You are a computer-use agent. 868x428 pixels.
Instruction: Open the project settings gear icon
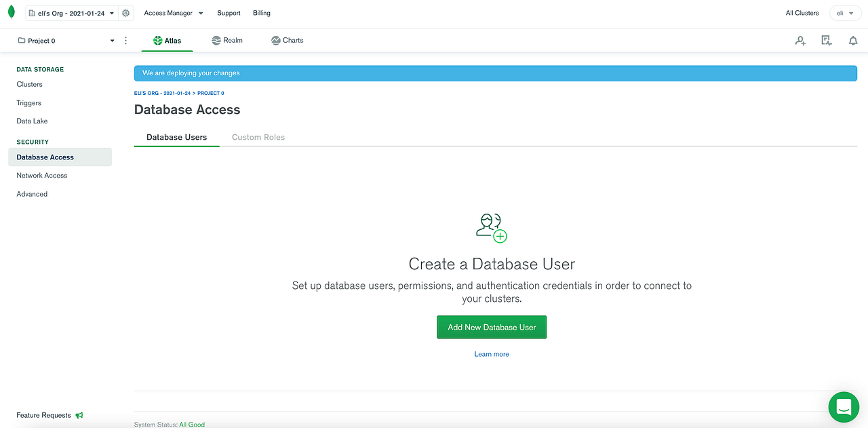125,13
